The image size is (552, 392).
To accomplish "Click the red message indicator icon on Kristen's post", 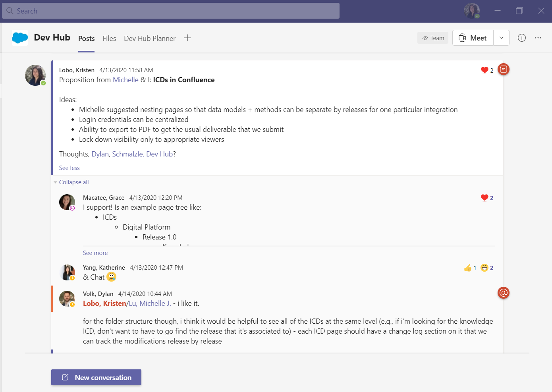I will click(x=503, y=70).
